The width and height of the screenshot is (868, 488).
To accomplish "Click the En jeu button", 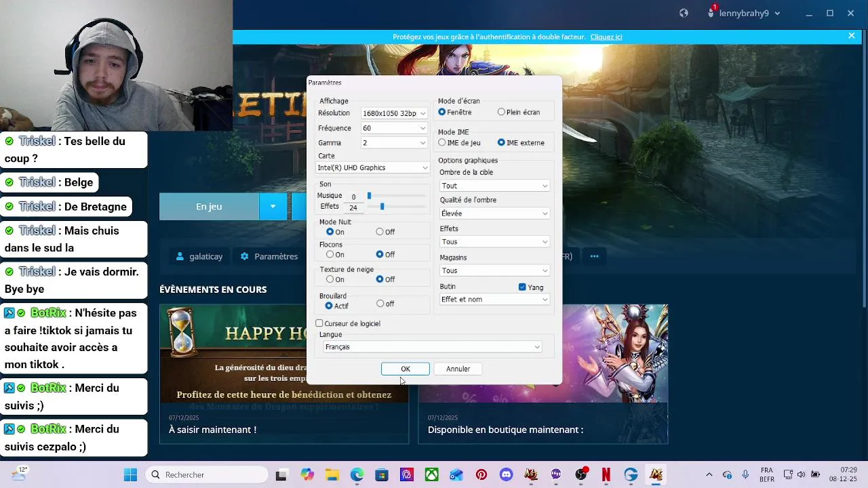I will [x=209, y=207].
